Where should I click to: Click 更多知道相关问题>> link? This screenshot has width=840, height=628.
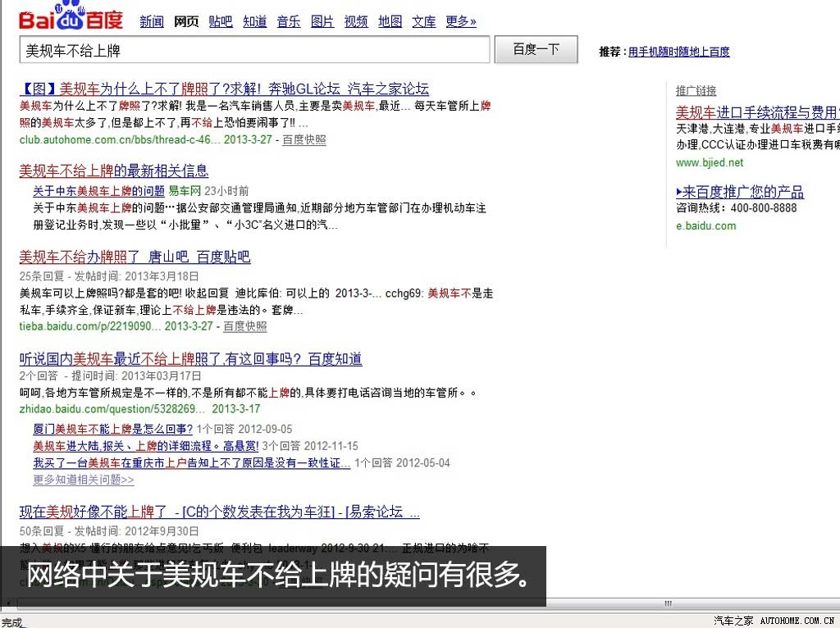(x=84, y=480)
